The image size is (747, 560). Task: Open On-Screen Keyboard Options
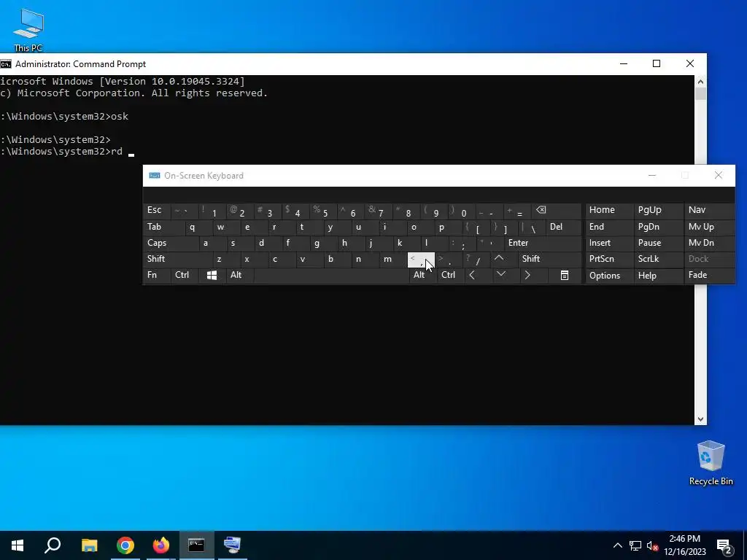[x=610, y=275]
